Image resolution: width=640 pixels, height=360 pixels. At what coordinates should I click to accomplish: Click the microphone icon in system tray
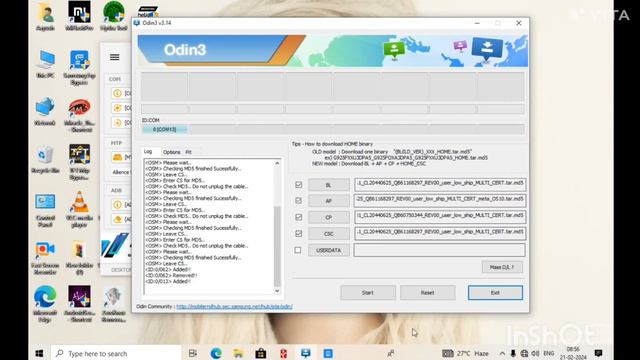click(x=513, y=353)
